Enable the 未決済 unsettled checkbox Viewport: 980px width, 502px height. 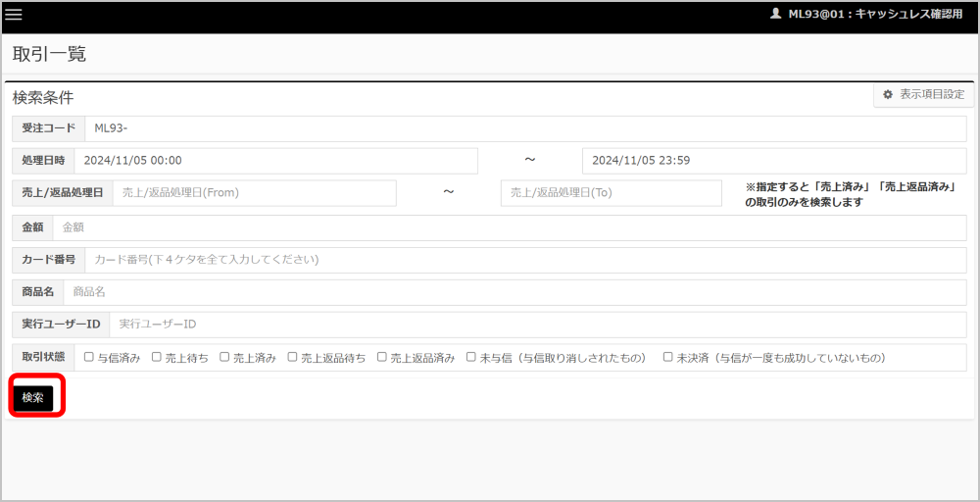pyautogui.click(x=668, y=358)
